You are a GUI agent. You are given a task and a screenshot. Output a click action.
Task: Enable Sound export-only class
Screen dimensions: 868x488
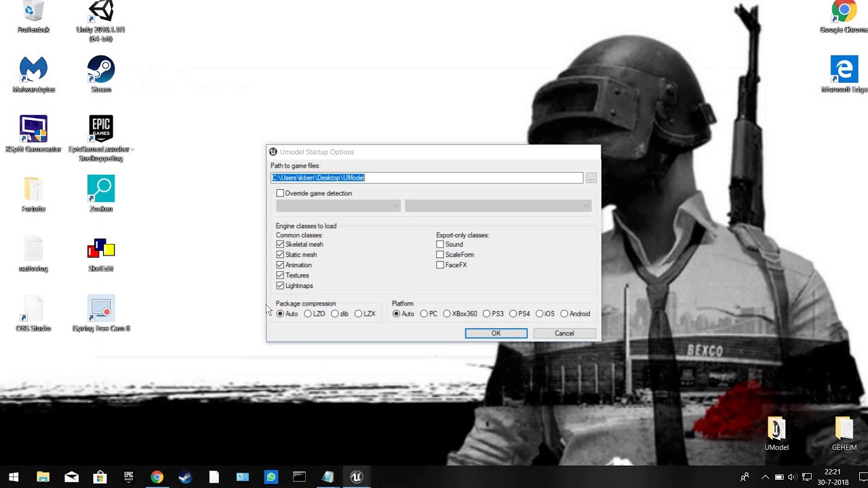point(440,244)
